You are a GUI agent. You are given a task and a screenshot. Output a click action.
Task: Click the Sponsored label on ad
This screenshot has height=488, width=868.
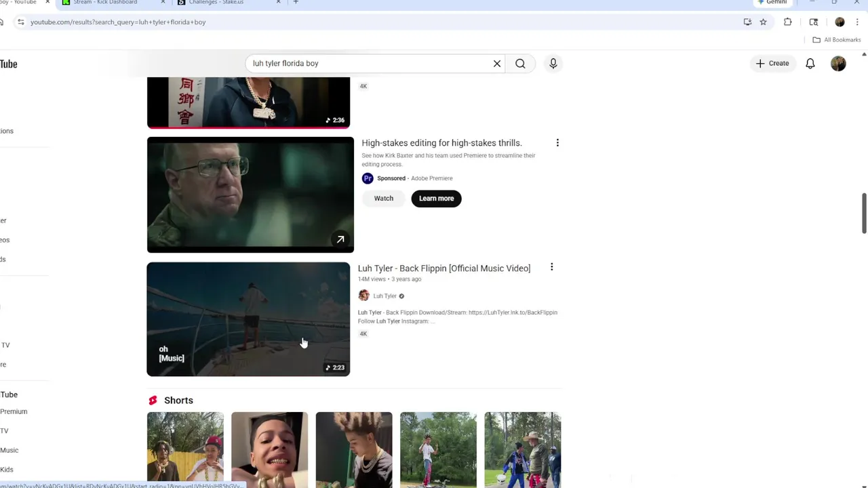(x=391, y=178)
